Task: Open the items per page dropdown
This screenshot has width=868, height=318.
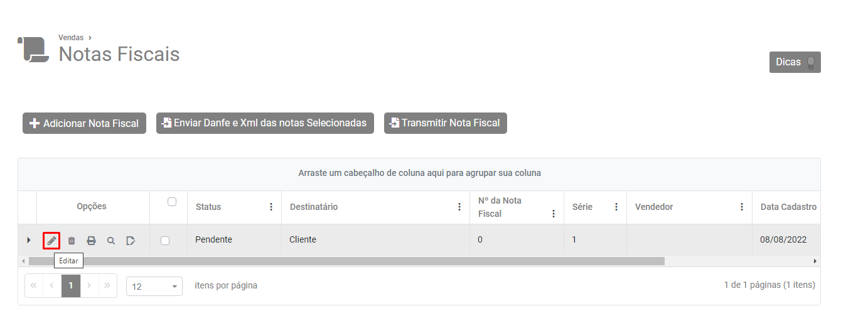Action: [154, 287]
